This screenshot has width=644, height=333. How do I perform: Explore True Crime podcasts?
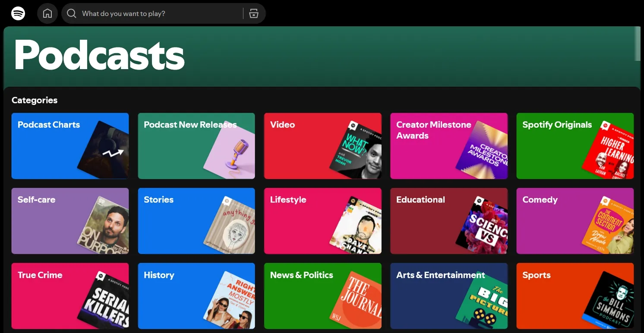point(70,296)
